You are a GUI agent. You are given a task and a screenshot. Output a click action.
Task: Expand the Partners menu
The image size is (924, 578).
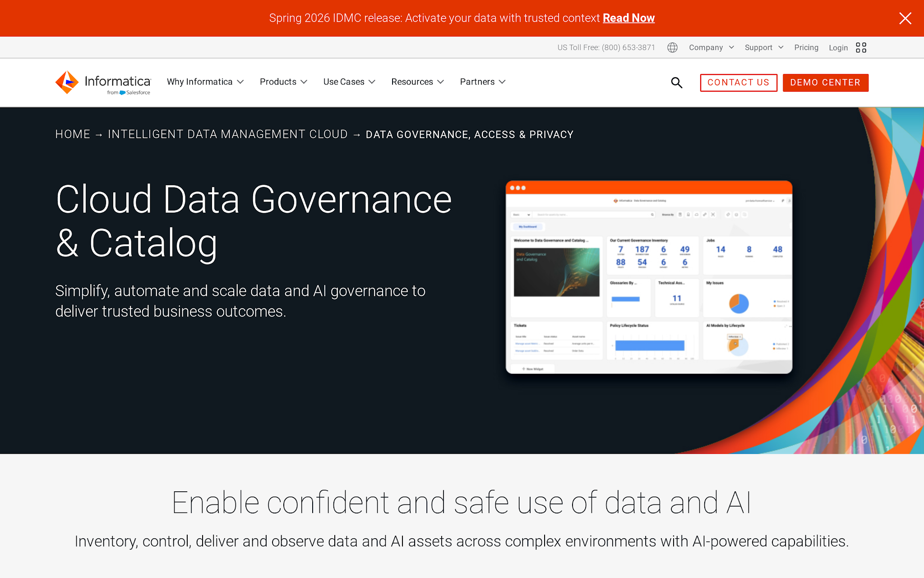click(x=482, y=82)
